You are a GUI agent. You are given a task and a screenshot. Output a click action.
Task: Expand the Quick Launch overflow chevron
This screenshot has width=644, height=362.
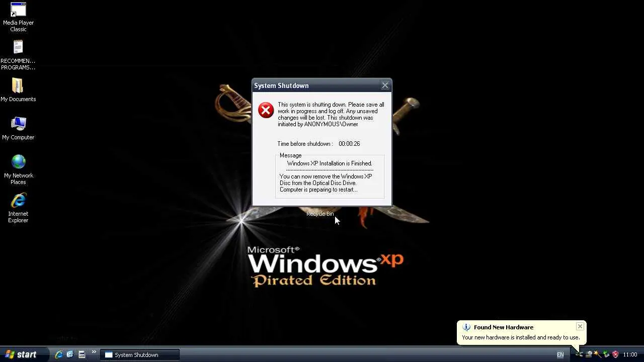coord(94,352)
